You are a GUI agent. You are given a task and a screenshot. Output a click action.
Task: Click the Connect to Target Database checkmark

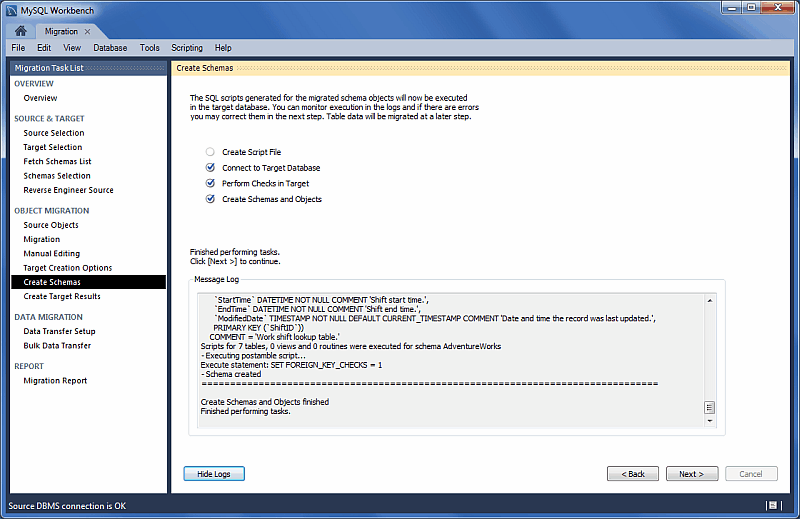click(x=210, y=168)
